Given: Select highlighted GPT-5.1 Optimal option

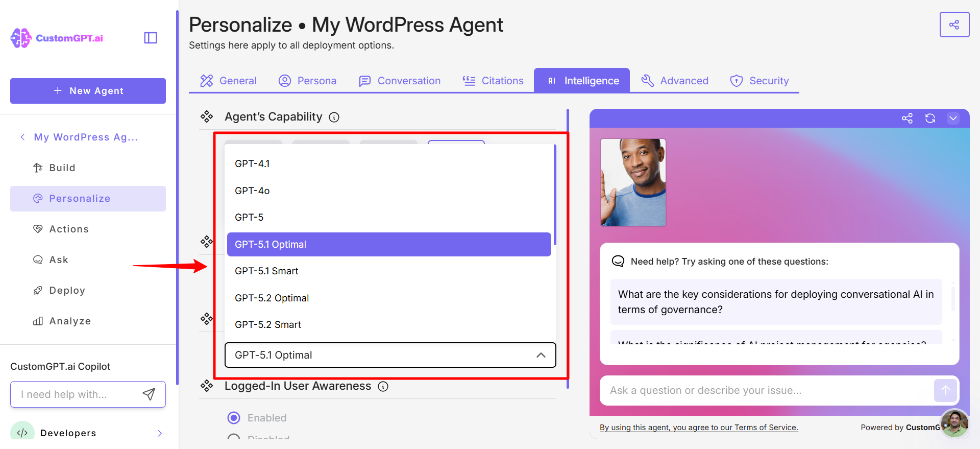Looking at the screenshot, I should coord(389,244).
